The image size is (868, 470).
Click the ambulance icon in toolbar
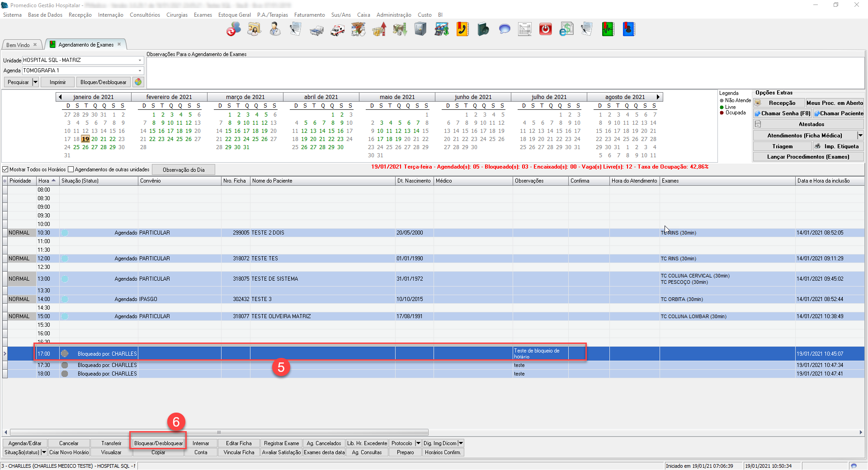tap(337, 30)
